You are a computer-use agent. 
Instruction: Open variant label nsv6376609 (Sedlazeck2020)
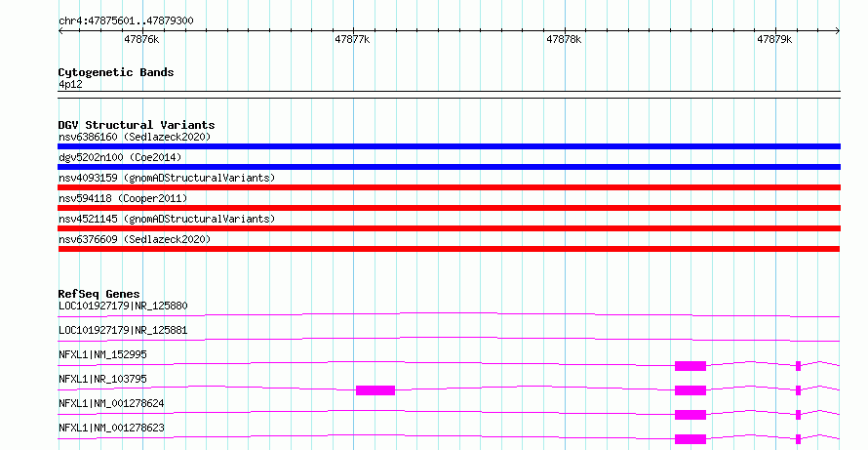point(135,239)
